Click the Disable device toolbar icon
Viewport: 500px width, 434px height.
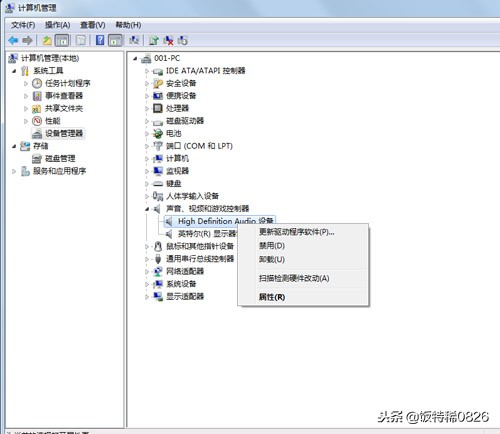pos(182,40)
